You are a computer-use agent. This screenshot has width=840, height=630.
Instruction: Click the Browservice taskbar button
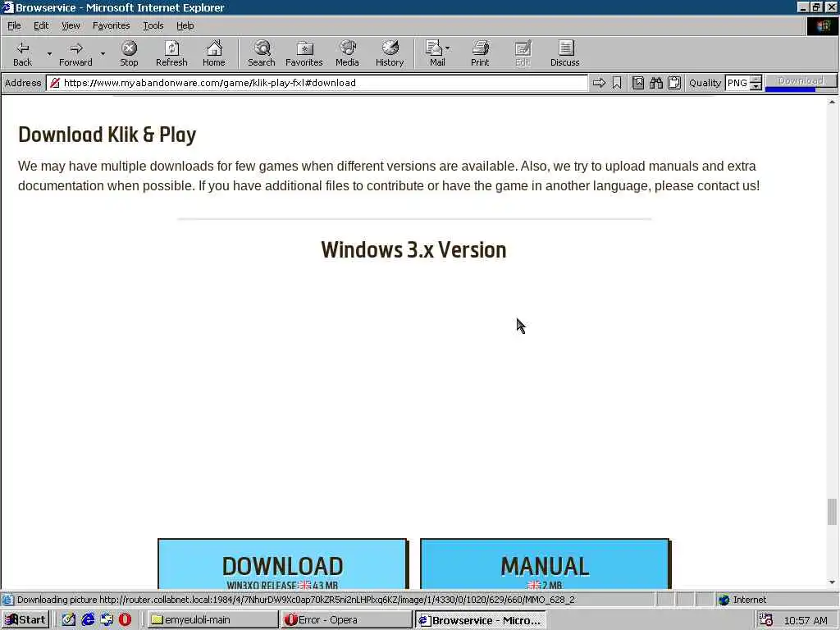tap(480, 620)
